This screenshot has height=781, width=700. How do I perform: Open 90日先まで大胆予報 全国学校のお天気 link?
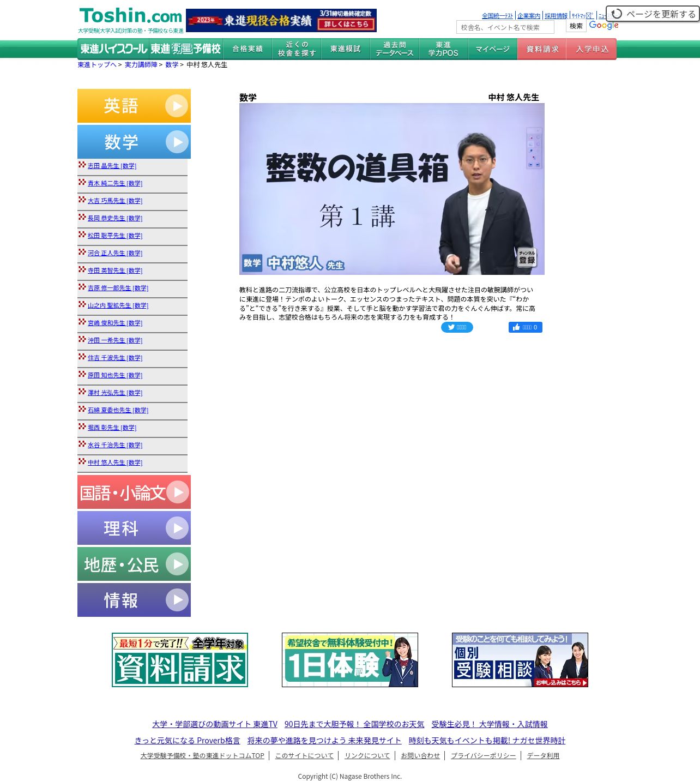(354, 724)
